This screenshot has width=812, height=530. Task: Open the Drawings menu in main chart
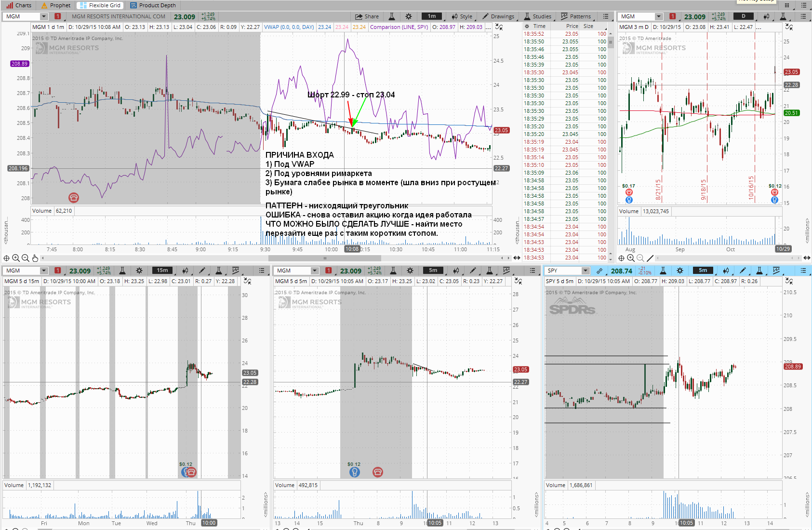click(498, 16)
